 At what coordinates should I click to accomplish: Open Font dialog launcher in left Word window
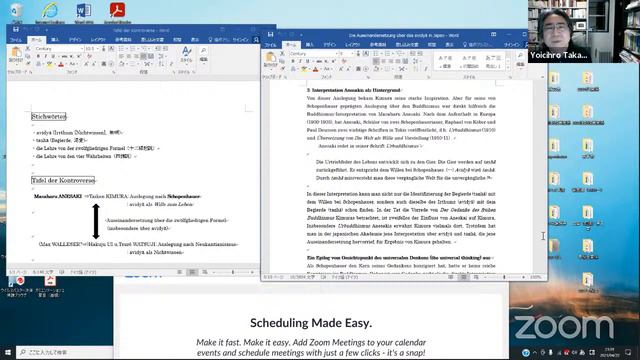click(x=113, y=72)
